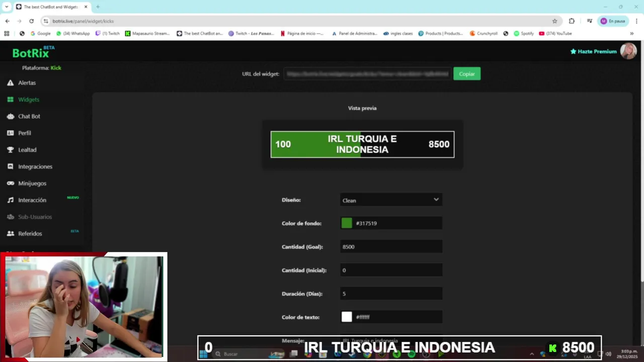This screenshot has height=362, width=644.
Task: Click the Cantidad (Goal) field with 8500
Action: pos(391,247)
